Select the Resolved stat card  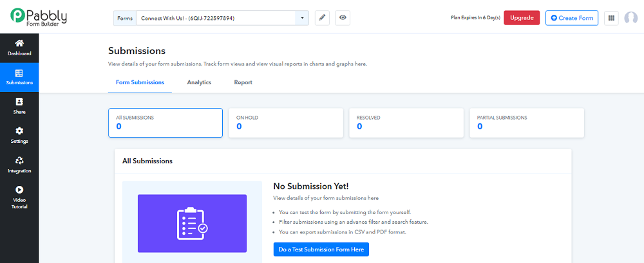tap(406, 123)
